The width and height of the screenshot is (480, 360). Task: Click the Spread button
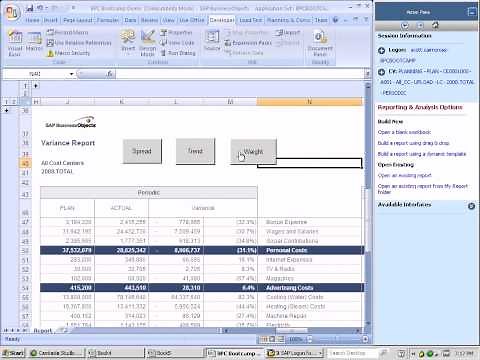click(142, 151)
